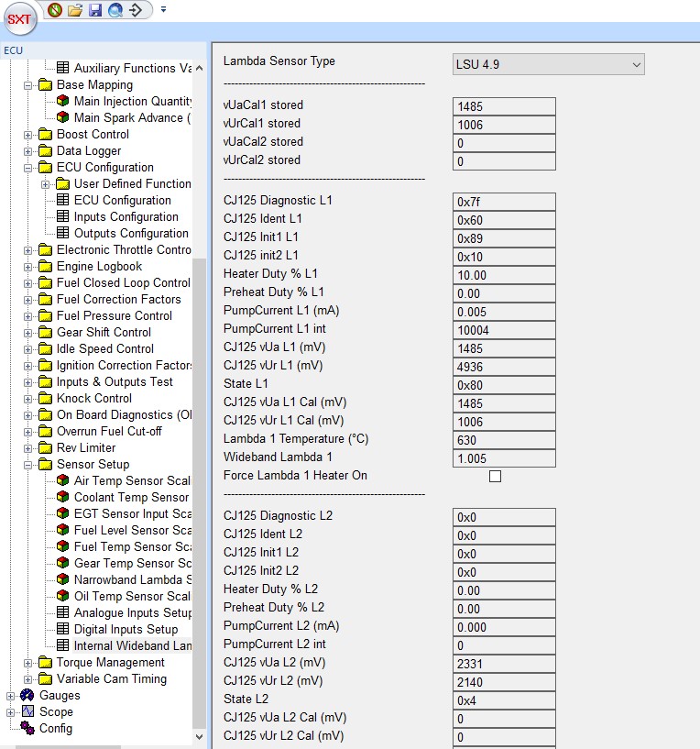The width and height of the screenshot is (700, 749).
Task: Open Inputs Configuration table
Action: 126,217
